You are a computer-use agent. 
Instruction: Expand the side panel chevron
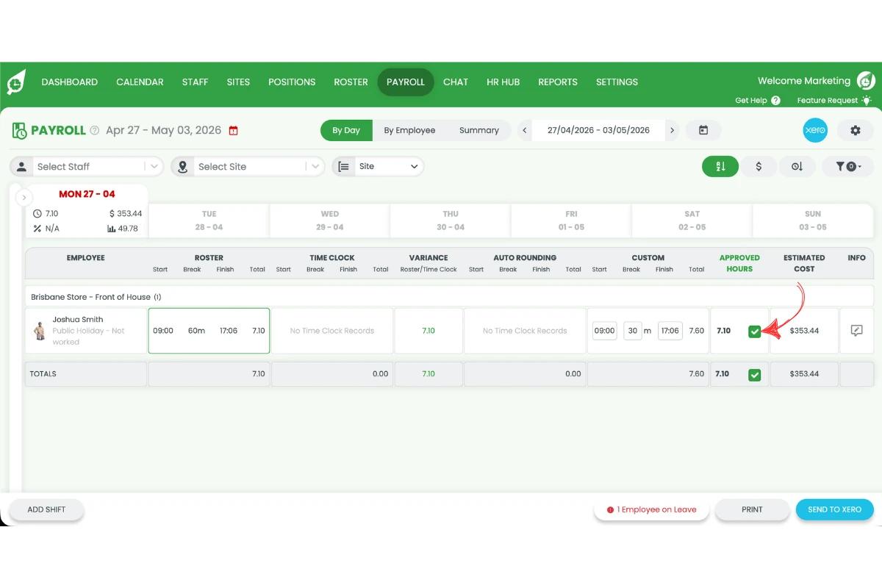pyautogui.click(x=24, y=198)
